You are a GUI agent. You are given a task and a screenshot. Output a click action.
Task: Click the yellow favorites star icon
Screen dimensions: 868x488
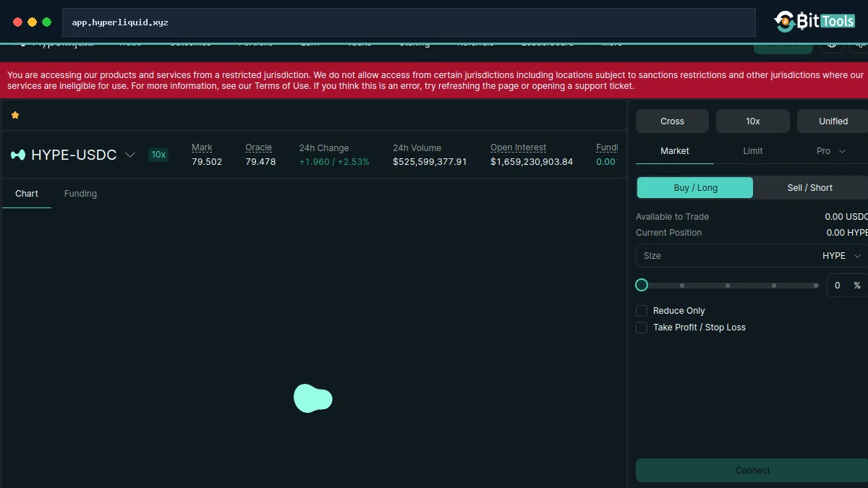click(x=15, y=115)
